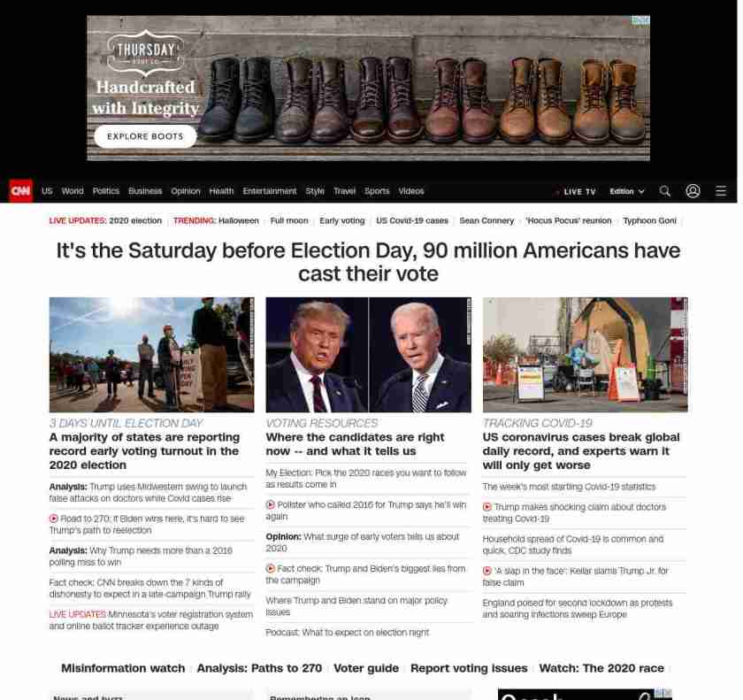The height and width of the screenshot is (700, 743).
Task: Click the Trump and Biden photo thumbnail
Action: click(368, 354)
